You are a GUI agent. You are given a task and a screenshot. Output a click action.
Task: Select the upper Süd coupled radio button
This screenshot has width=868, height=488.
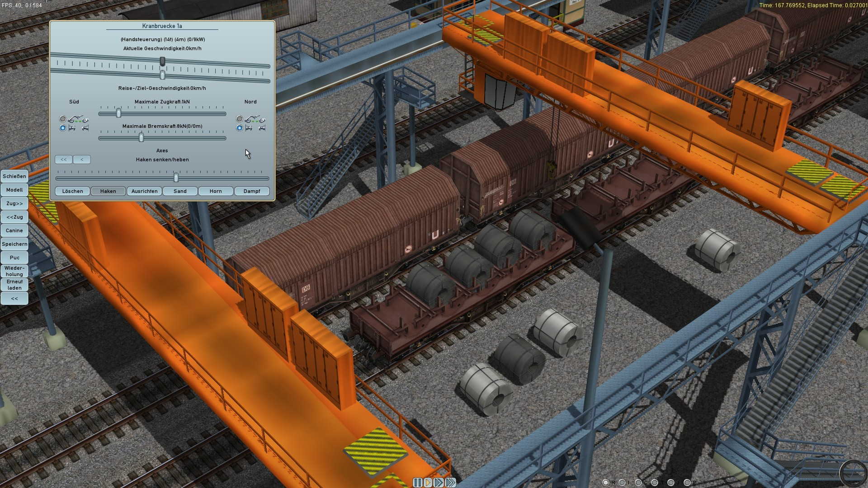[63, 119]
